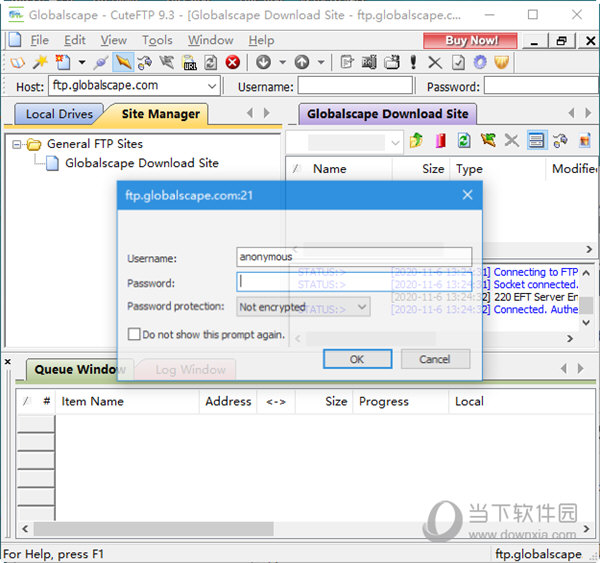The image size is (600, 563).
Task: Click the Quick Connect plug icon
Action: pyautogui.click(x=101, y=62)
